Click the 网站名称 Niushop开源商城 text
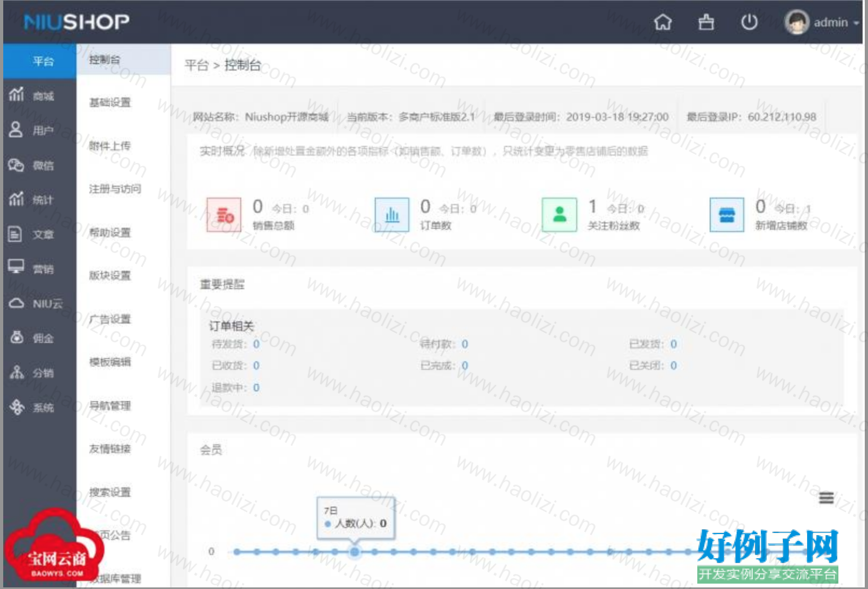 click(x=261, y=117)
